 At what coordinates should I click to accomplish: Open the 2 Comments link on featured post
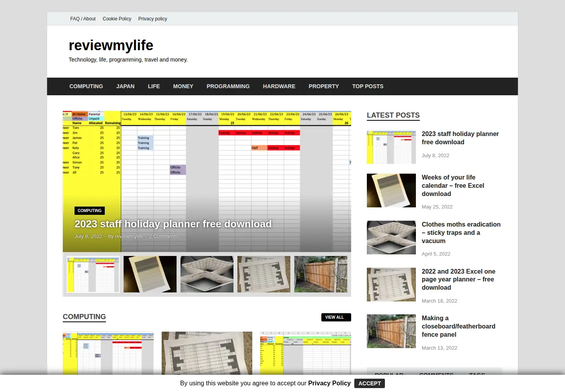164,236
